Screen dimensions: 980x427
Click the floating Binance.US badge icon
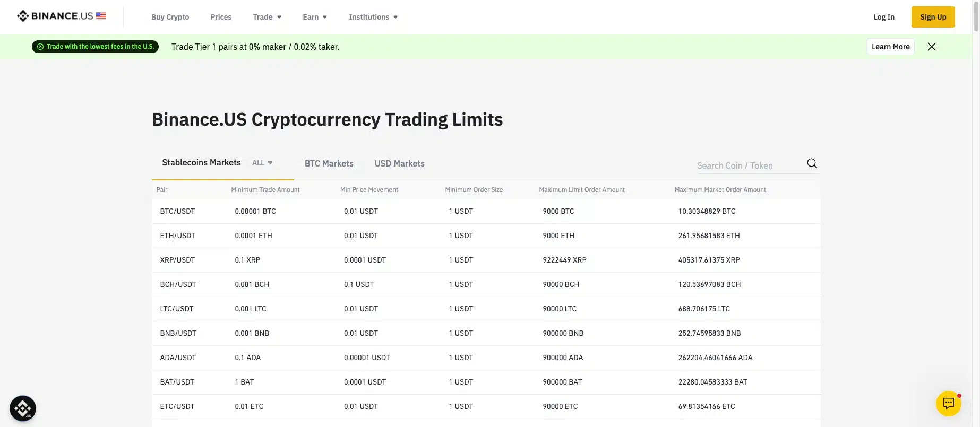[x=23, y=408]
